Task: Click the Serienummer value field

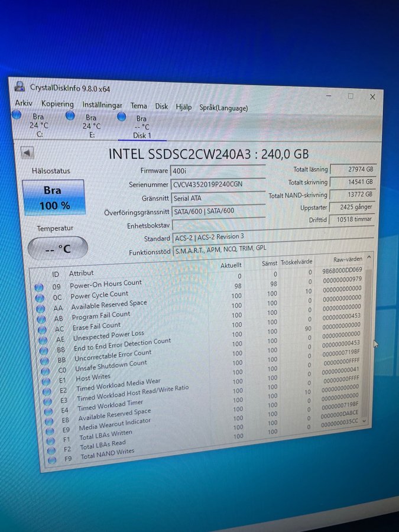Action: (218, 184)
